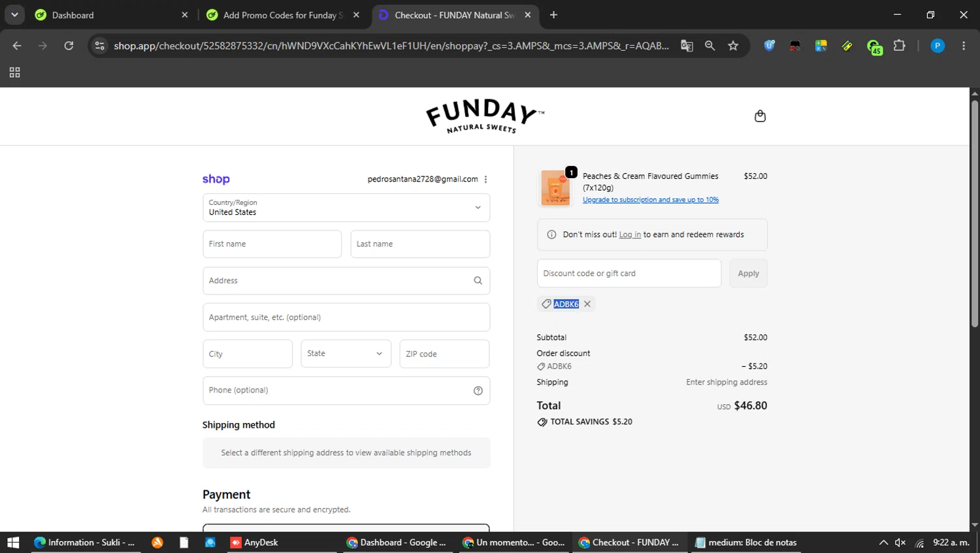Click the translate page icon

pos(687,46)
